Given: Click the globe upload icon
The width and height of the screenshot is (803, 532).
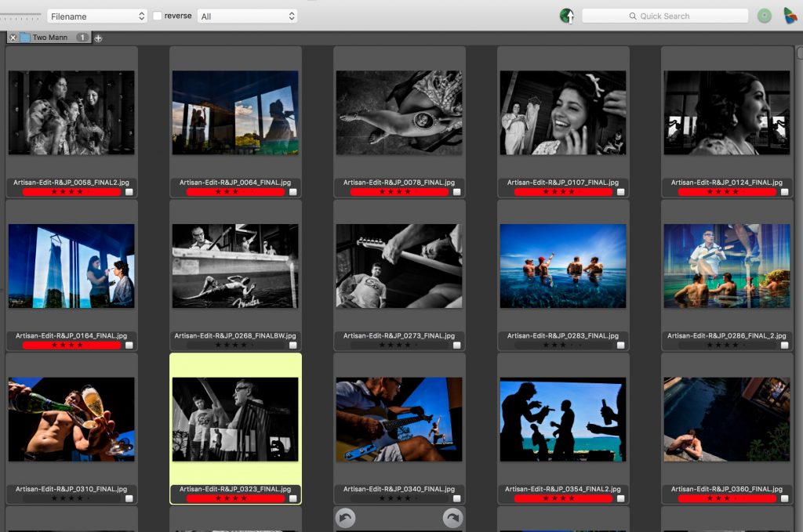Looking at the screenshot, I should [x=566, y=16].
